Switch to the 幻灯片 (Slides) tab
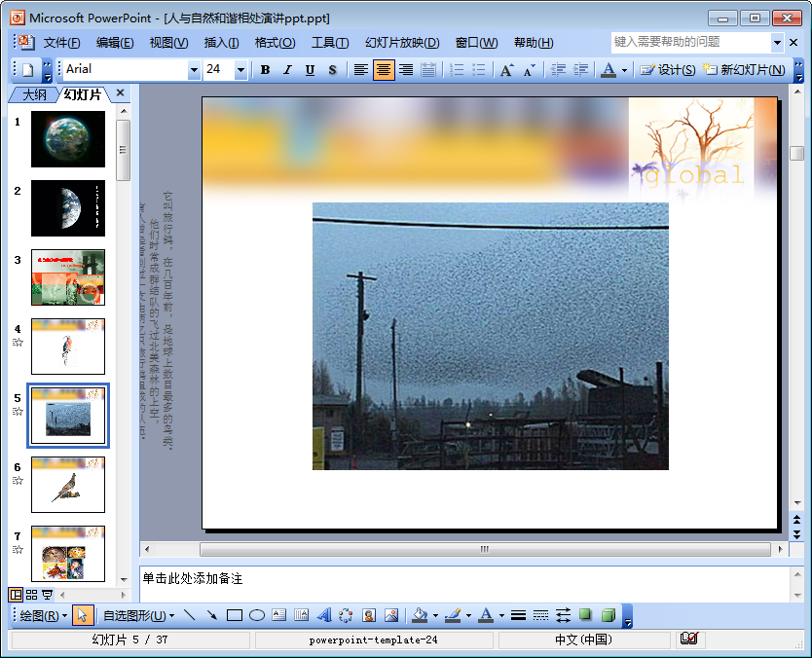This screenshot has height=658, width=812. tap(83, 94)
